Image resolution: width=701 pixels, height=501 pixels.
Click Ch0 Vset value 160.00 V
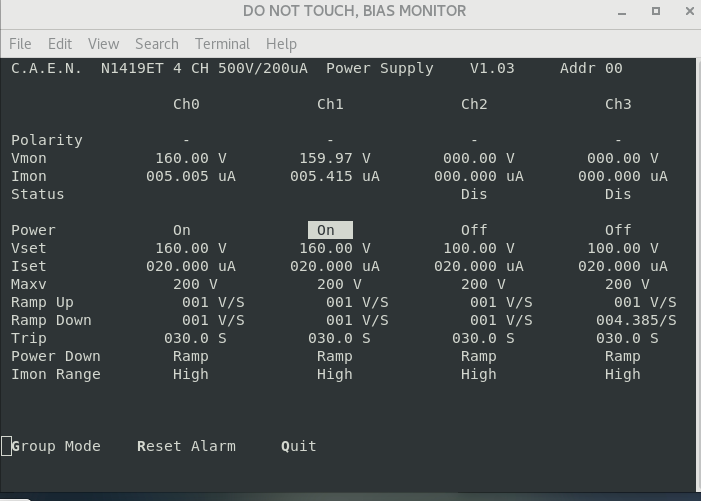[191, 248]
